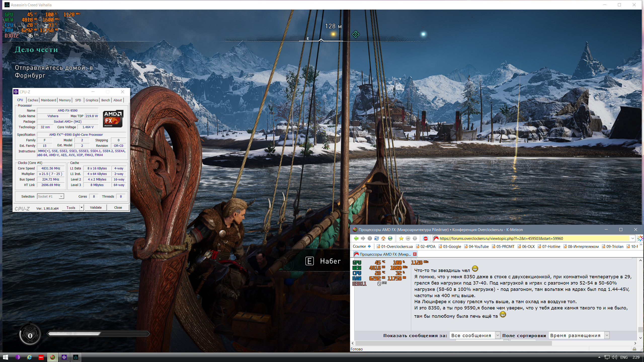Close the 'Процессоры AMD FX' browser tab
This screenshot has height=362, width=644.
click(x=415, y=254)
